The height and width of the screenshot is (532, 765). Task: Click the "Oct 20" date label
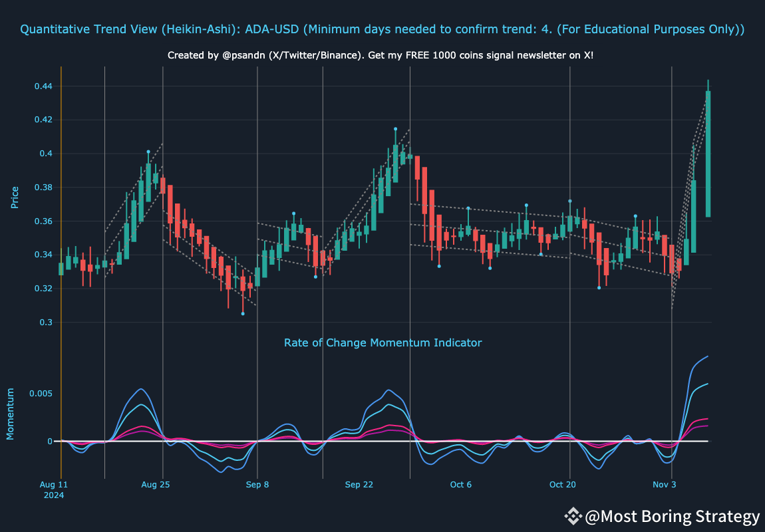[563, 485]
